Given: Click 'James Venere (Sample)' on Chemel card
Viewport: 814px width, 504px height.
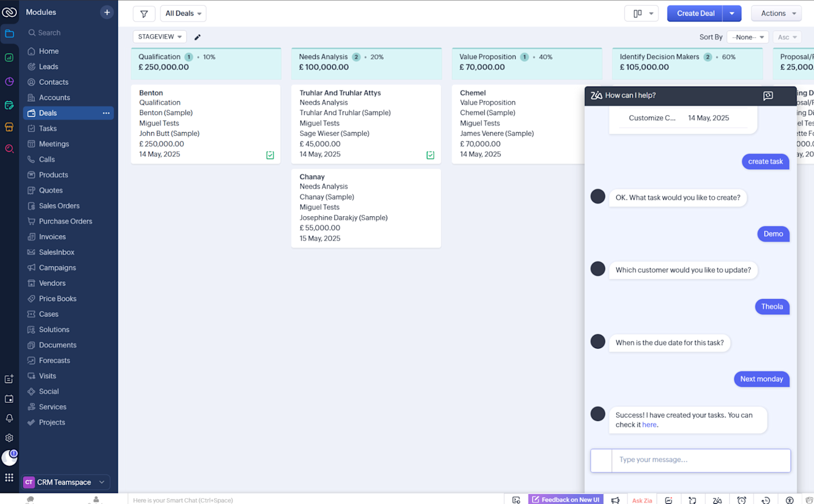Looking at the screenshot, I should (x=497, y=134).
